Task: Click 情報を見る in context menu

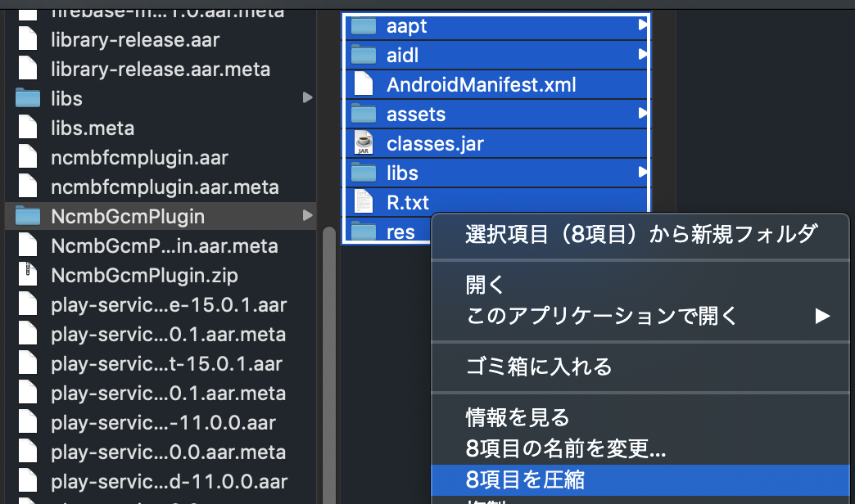Action: [518, 418]
